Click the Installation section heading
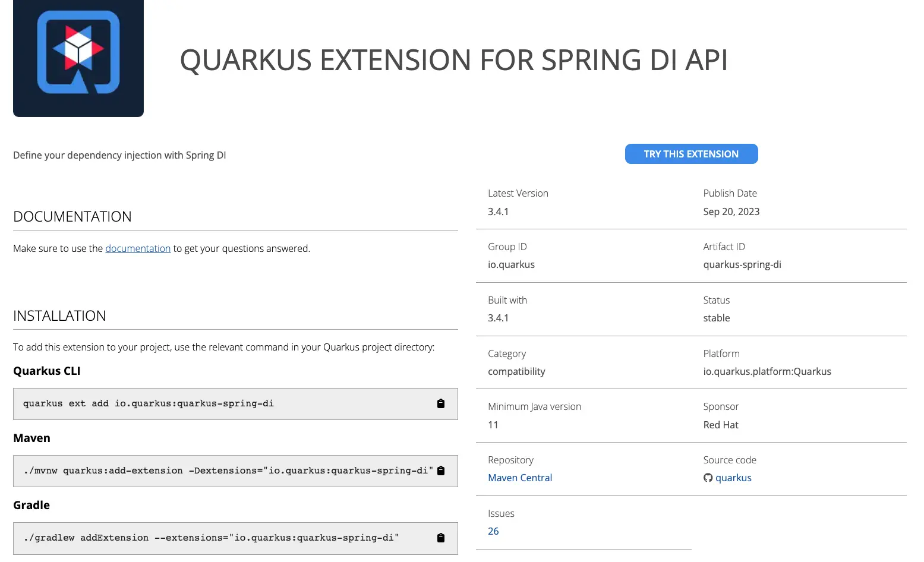Viewport: 924px width, 562px height. coord(59,316)
